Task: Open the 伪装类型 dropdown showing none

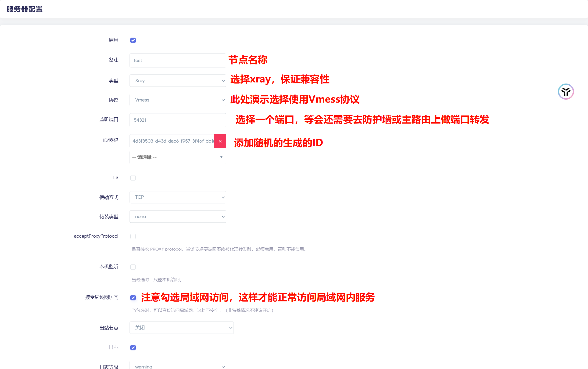Action: (178, 216)
